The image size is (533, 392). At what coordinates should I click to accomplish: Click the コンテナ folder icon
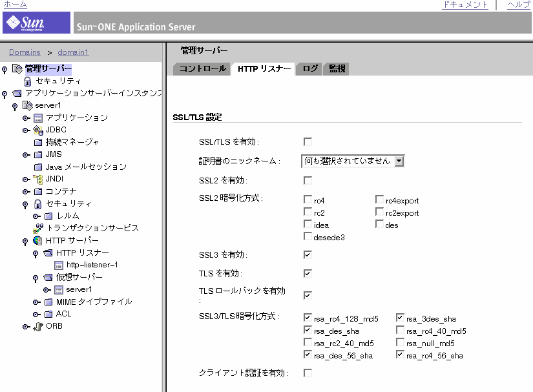38,192
